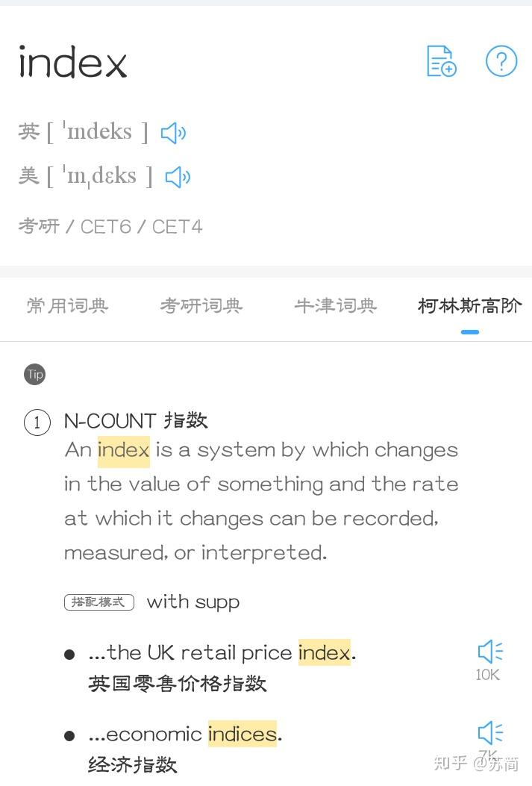Click the blue tab indicator bar
532x786 pixels.
pyautogui.click(x=469, y=331)
